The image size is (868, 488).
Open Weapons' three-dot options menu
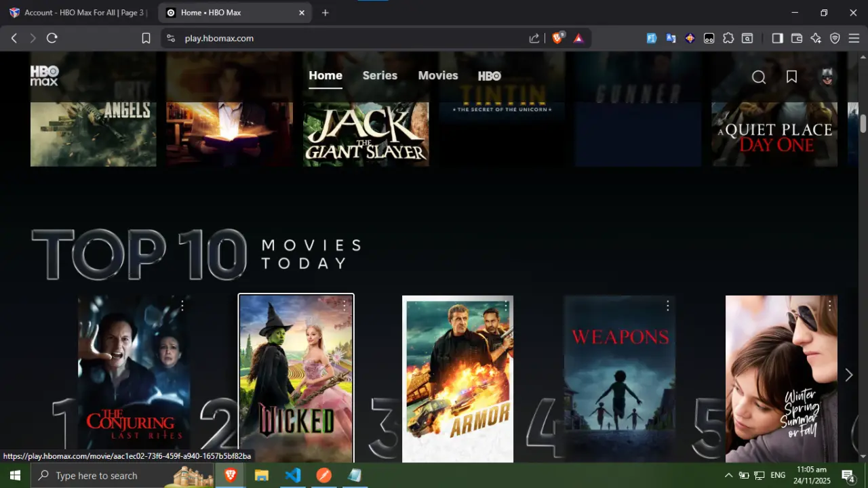[x=668, y=306]
